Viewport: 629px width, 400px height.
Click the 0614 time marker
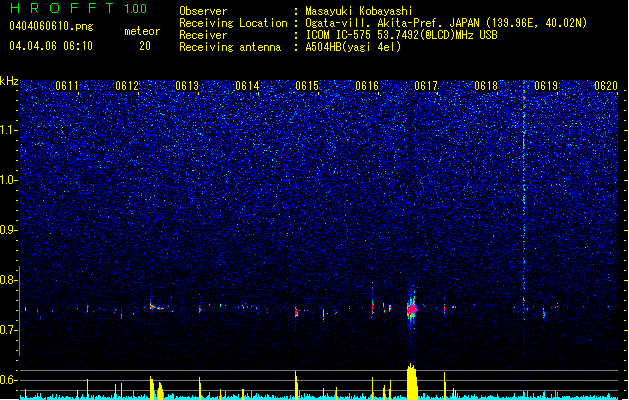tap(247, 86)
